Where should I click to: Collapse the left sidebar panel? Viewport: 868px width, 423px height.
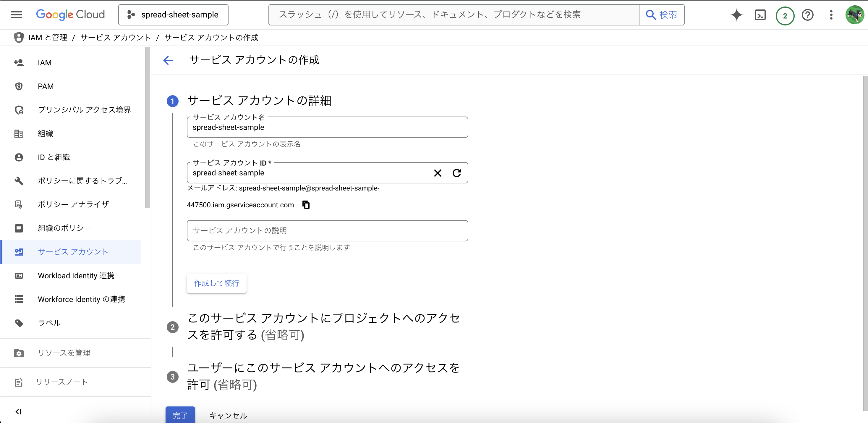19,411
